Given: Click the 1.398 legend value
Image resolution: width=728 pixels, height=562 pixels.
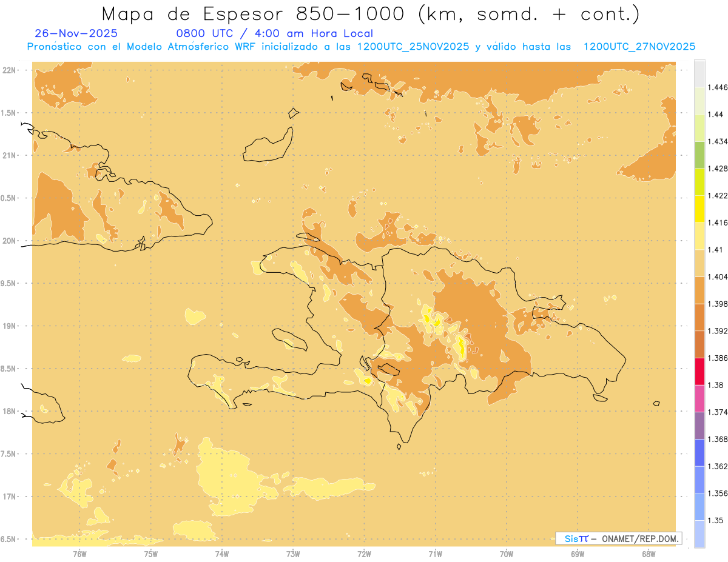Looking at the screenshot, I should pyautogui.click(x=717, y=304).
